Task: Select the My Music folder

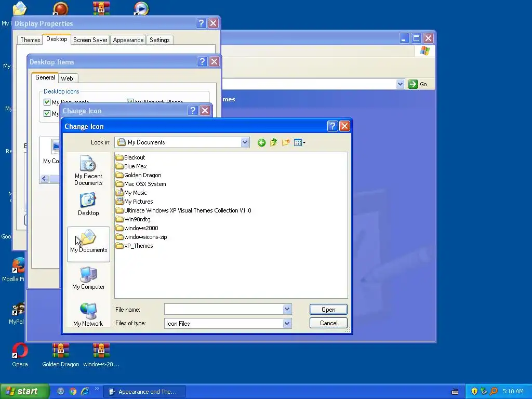Action: click(x=131, y=193)
